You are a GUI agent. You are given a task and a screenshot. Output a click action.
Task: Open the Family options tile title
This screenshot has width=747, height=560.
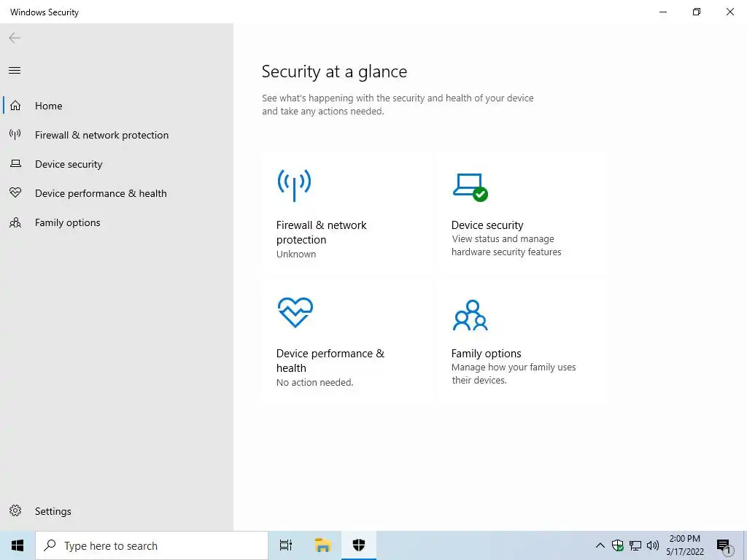pos(486,354)
